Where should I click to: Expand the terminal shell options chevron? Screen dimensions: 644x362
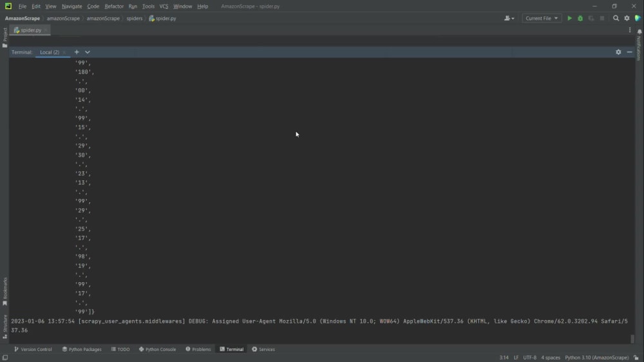[88, 52]
